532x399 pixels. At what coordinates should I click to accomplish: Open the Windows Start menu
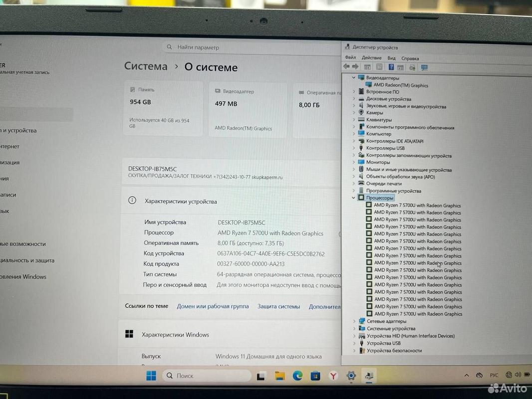[151, 376]
